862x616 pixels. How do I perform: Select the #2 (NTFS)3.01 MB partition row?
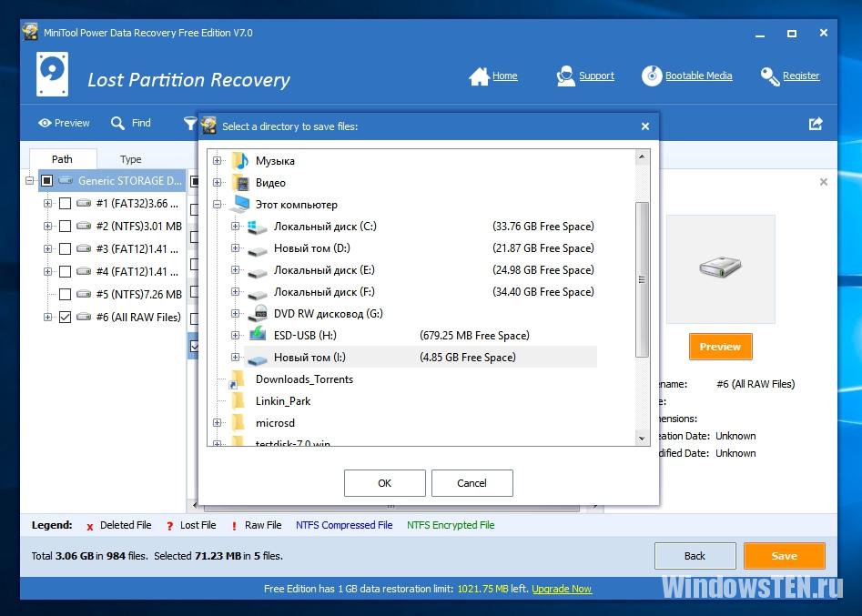[138, 226]
